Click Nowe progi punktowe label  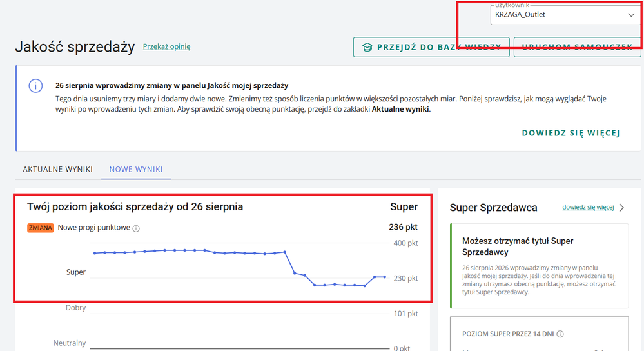[x=93, y=228]
